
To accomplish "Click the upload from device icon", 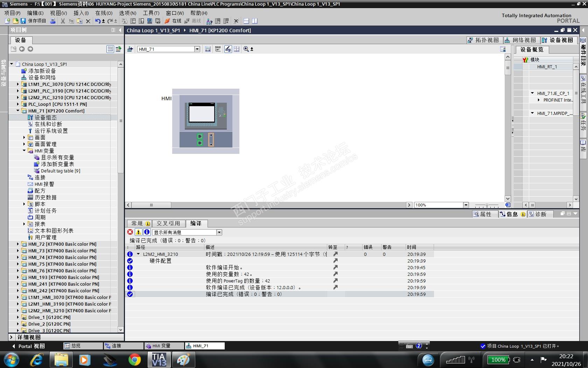I will (x=141, y=21).
